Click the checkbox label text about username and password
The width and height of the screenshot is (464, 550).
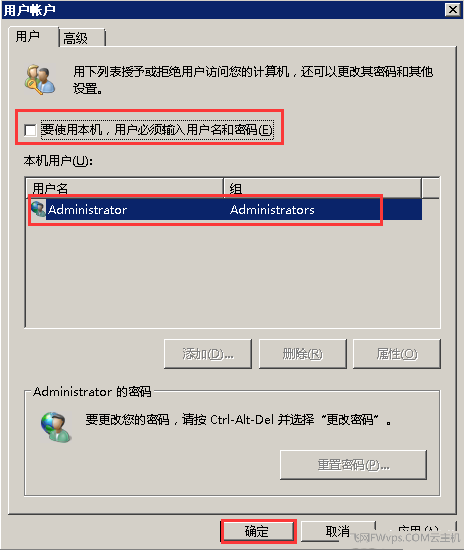click(157, 130)
